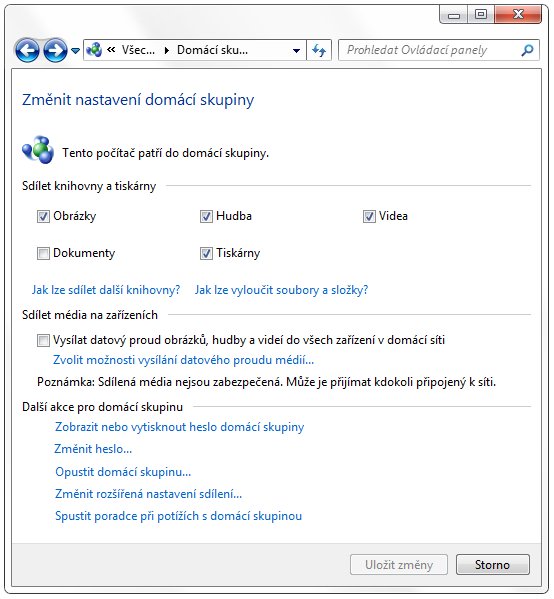Screen dimensions: 554x599
Task: Click the Změnit heslo... link
Action: (x=93, y=449)
